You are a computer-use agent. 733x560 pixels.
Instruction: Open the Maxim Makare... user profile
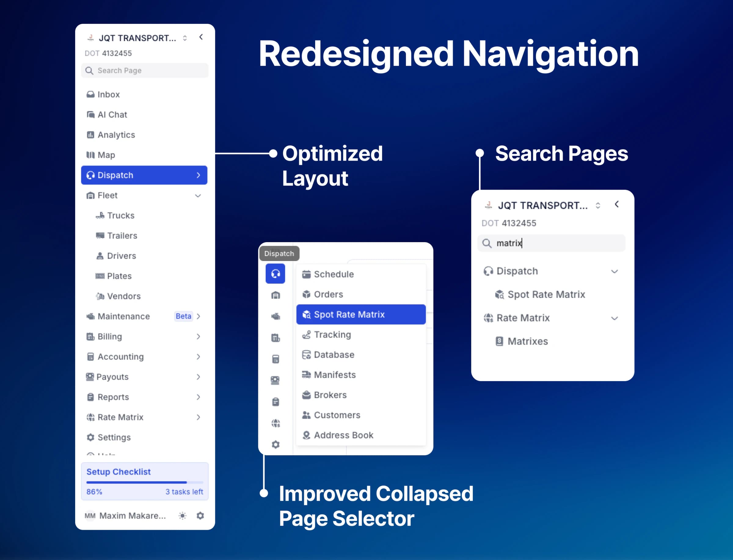(125, 516)
